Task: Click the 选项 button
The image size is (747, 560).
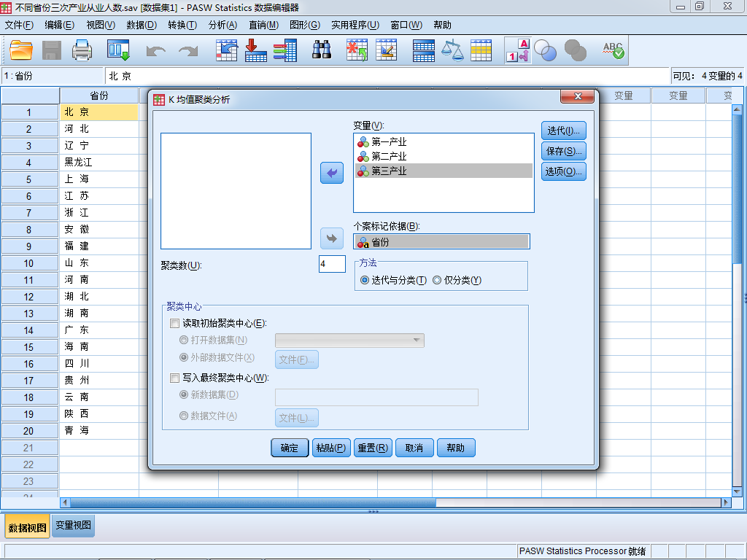Action: 564,171
